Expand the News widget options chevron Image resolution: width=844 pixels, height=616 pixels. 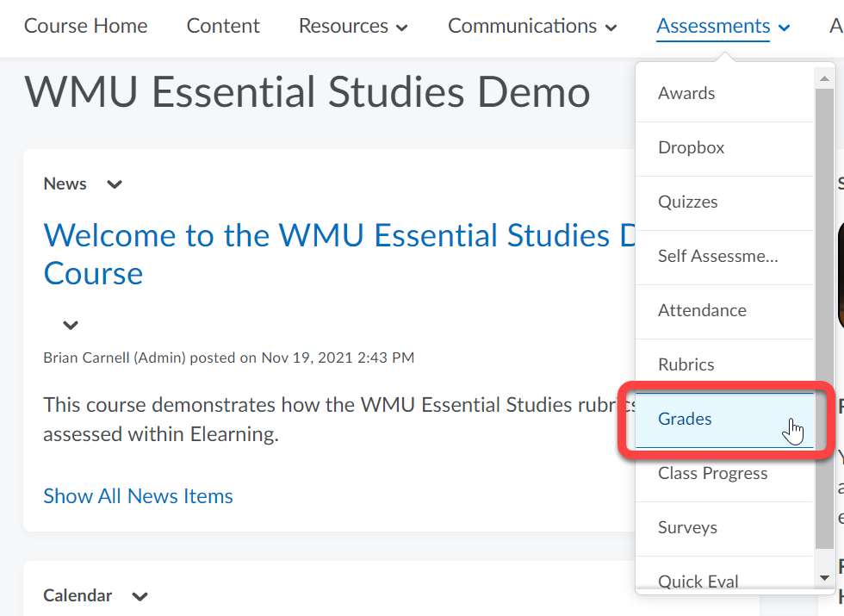tap(114, 184)
